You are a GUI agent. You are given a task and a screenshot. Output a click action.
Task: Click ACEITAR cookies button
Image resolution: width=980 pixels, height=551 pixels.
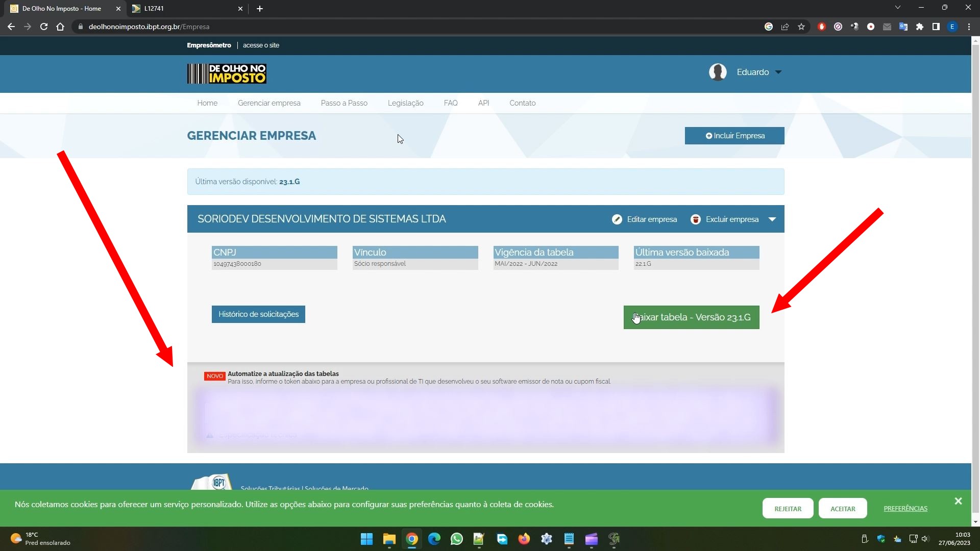click(843, 509)
